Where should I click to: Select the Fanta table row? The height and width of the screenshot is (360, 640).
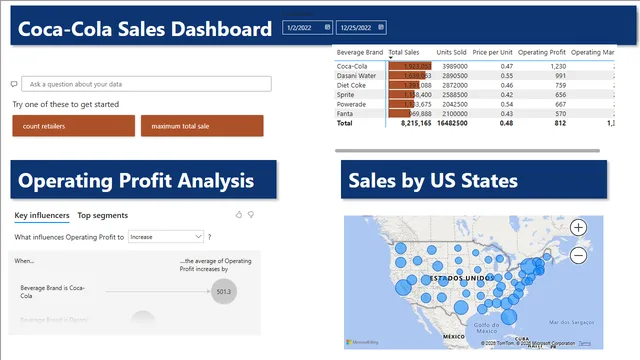tap(474, 113)
